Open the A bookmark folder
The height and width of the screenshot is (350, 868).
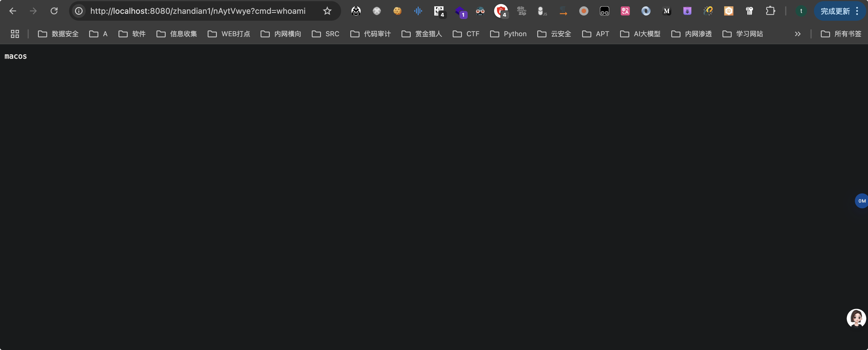coord(98,34)
